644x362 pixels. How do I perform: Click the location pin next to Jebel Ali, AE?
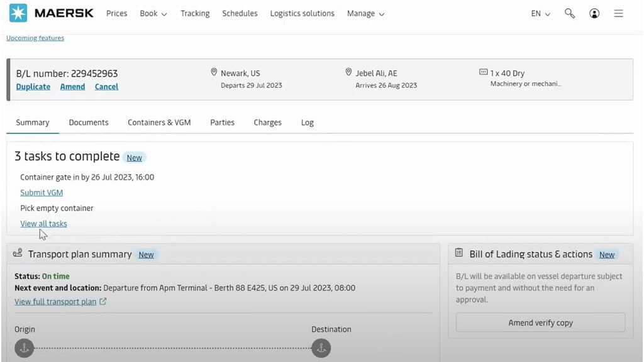click(x=348, y=72)
